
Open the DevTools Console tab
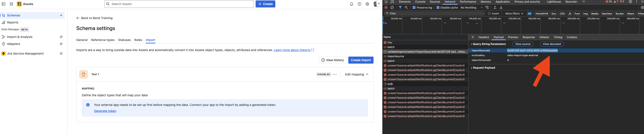(420, 2)
